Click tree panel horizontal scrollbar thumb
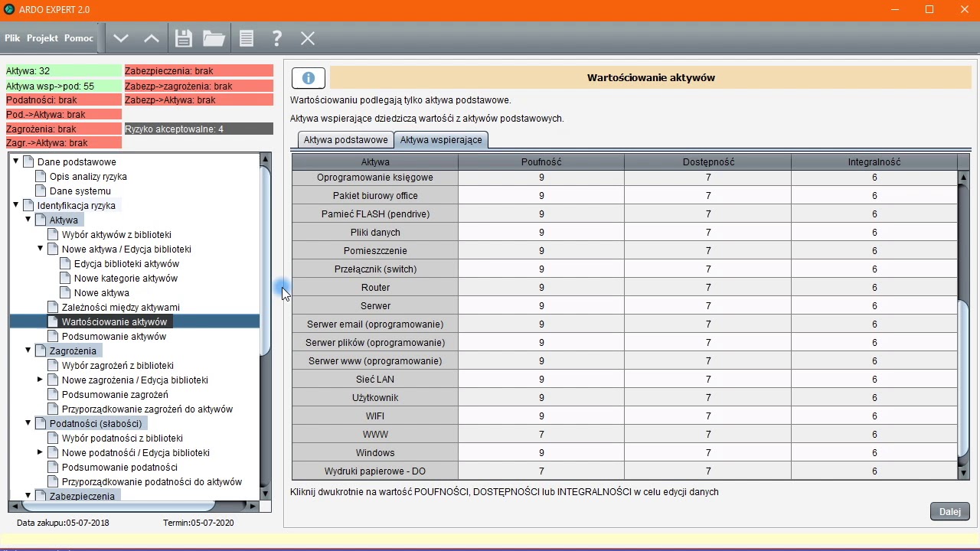 click(119, 506)
